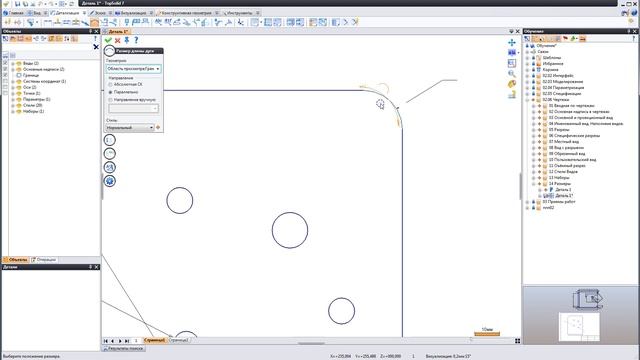640x360 pixels.
Task: Click the exclamation icon in Объекты panel
Action: click(96, 38)
